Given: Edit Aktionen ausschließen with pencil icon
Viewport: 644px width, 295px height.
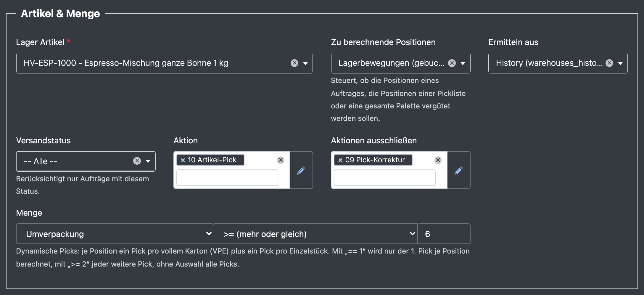Looking at the screenshot, I should click(459, 170).
